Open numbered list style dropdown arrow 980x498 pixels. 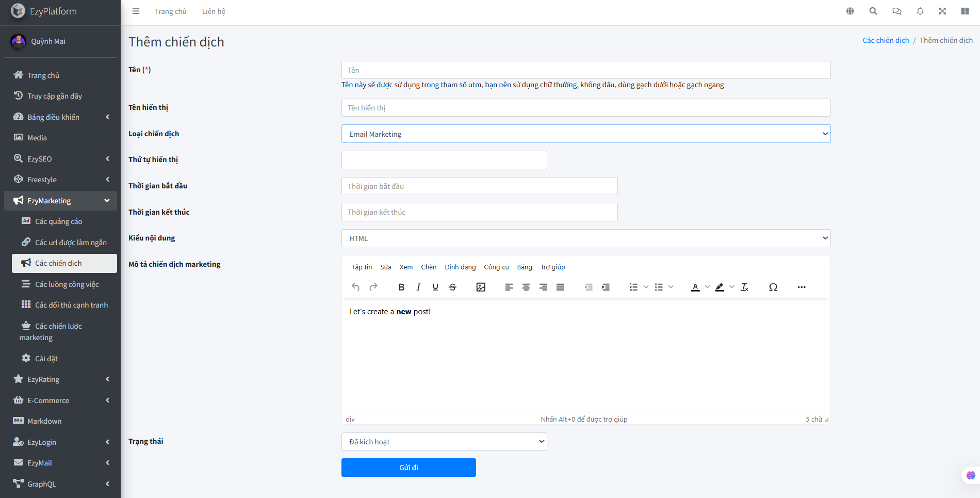coord(646,287)
